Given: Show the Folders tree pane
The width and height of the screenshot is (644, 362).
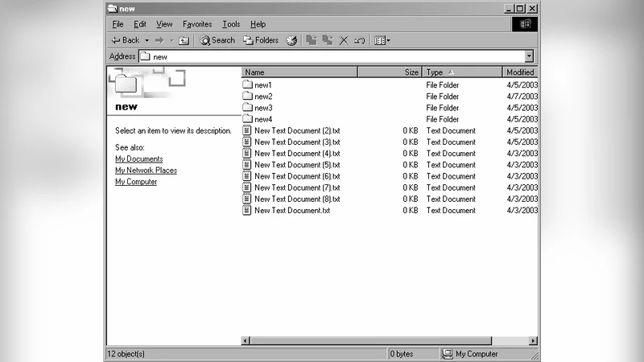Looking at the screenshot, I should point(260,40).
